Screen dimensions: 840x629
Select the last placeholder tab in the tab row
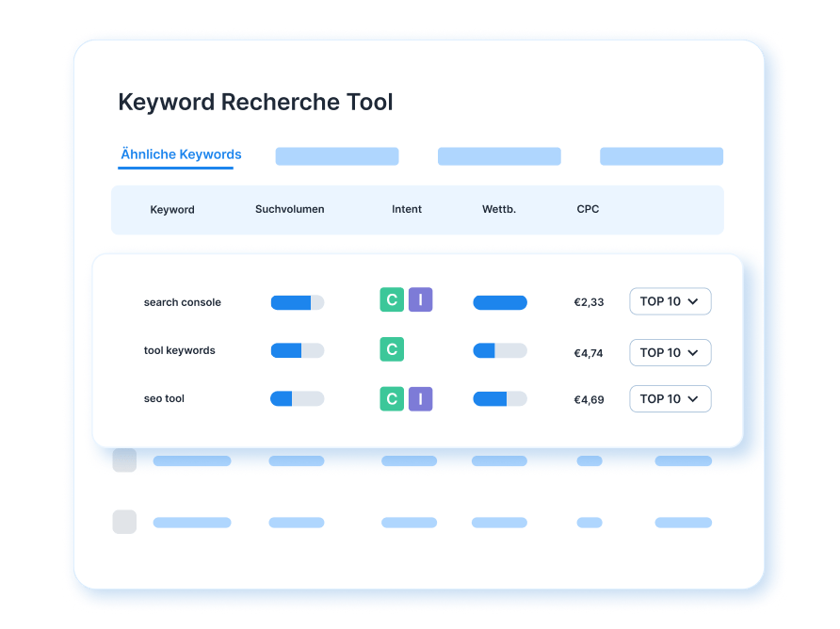tap(662, 156)
